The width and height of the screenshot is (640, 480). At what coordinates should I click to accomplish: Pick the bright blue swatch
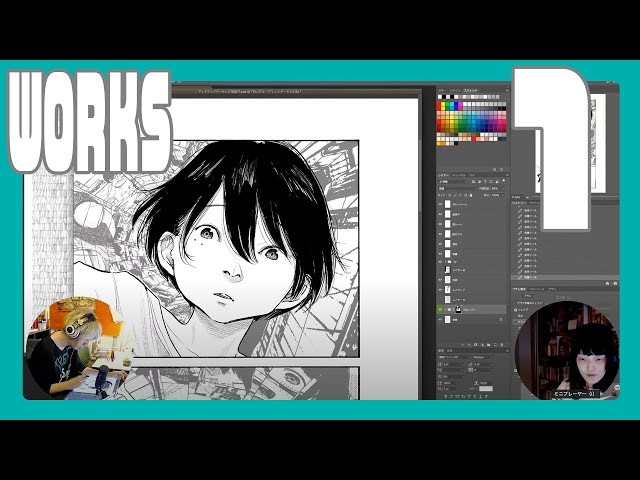point(456,104)
